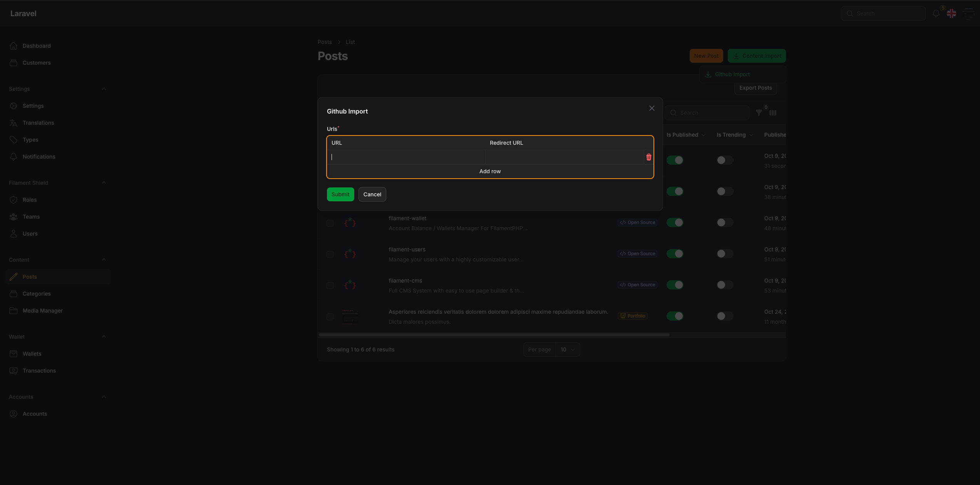Viewport: 980px width, 485px height.
Task: Delete the URL row with trash icon
Action: coord(648,157)
